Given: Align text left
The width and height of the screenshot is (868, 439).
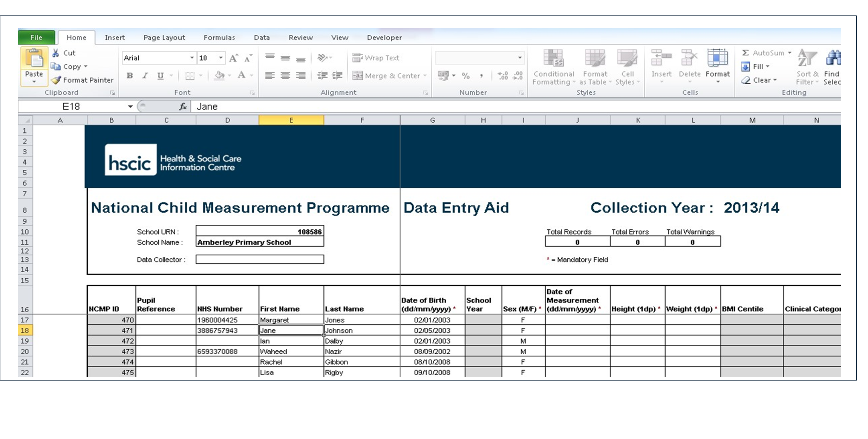Looking at the screenshot, I should [270, 75].
